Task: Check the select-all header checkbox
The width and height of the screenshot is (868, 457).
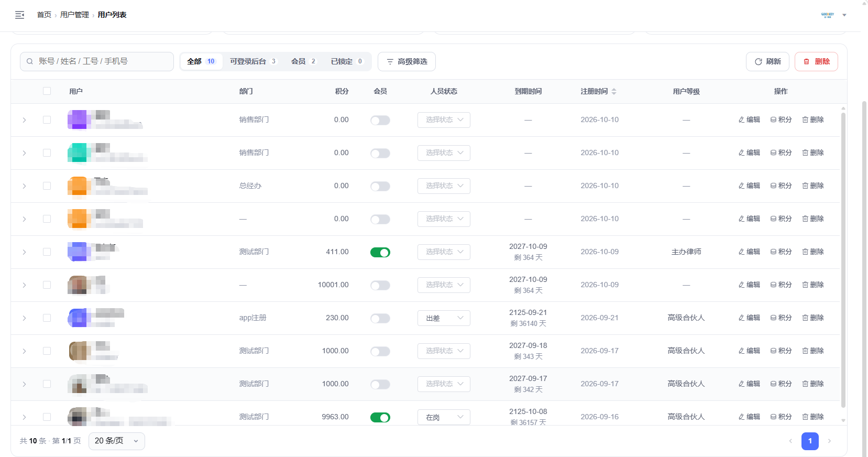Action: (x=47, y=91)
